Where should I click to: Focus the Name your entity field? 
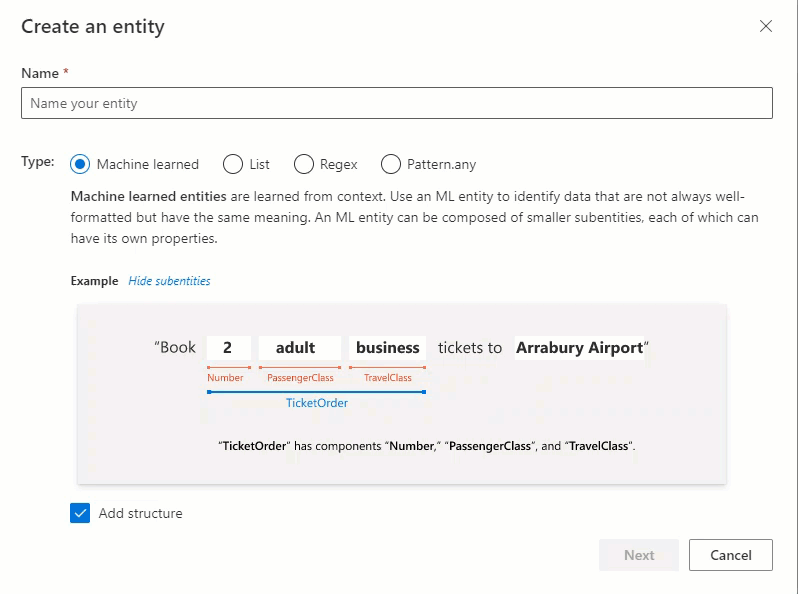click(397, 103)
